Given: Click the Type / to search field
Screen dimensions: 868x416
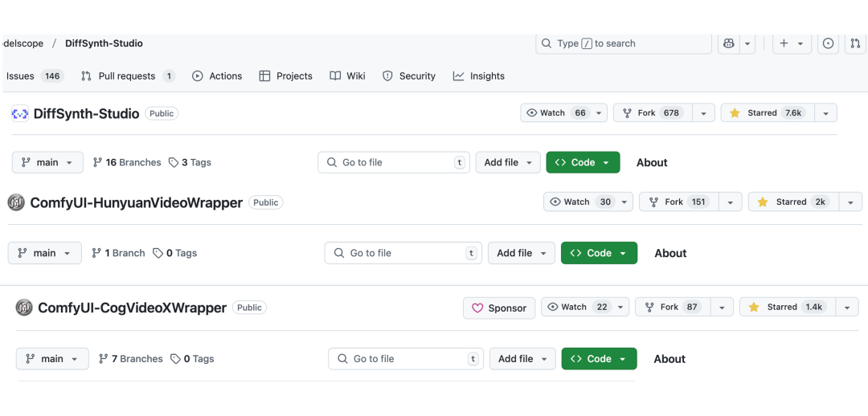Looking at the screenshot, I should (624, 43).
